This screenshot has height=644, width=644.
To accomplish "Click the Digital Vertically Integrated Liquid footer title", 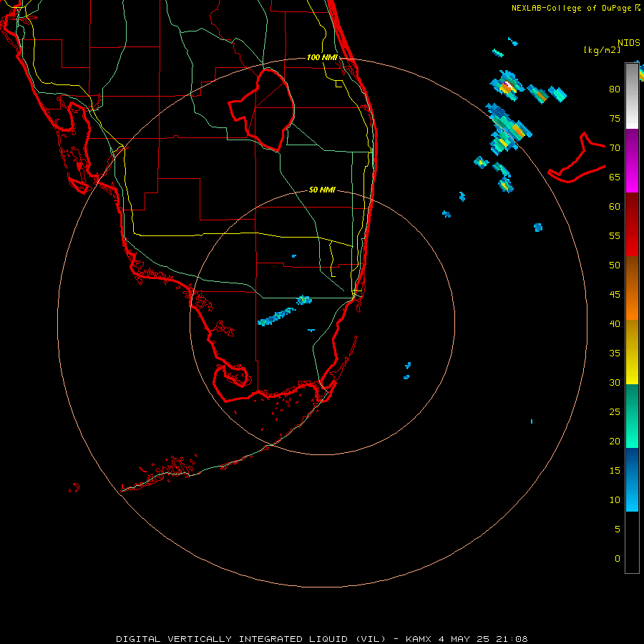I will (321, 639).
